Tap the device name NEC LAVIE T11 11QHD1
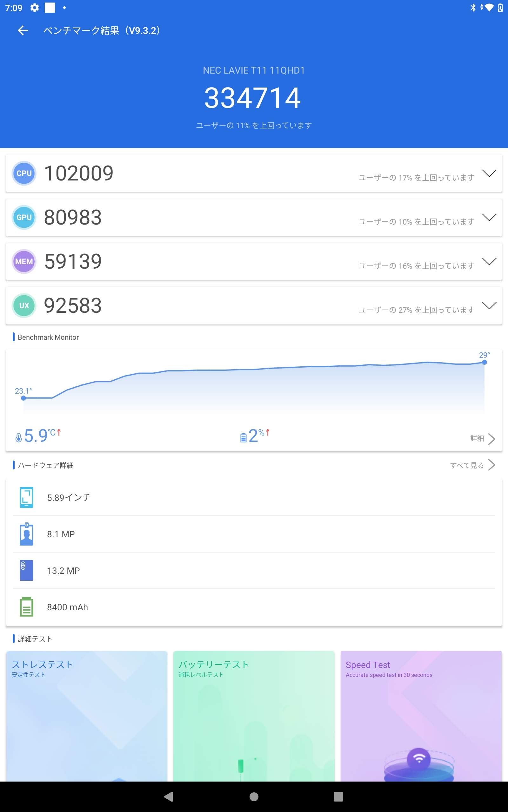Image resolution: width=508 pixels, height=812 pixels. [254, 70]
